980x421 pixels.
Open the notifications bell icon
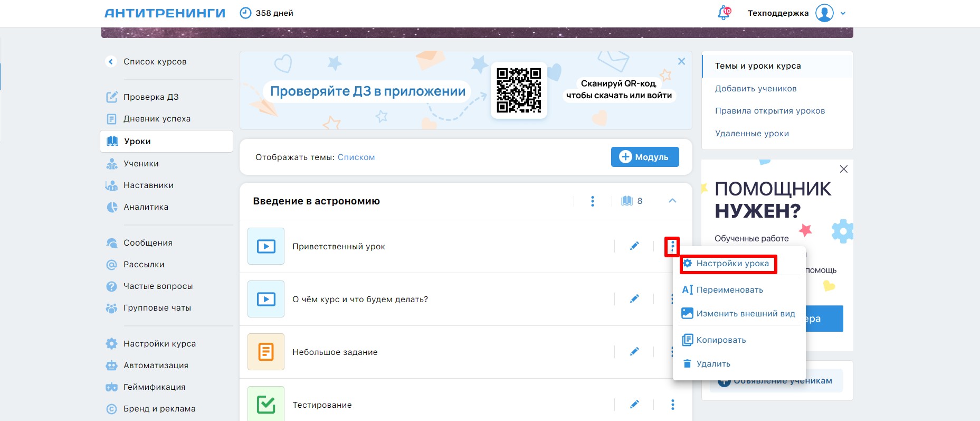(x=724, y=13)
